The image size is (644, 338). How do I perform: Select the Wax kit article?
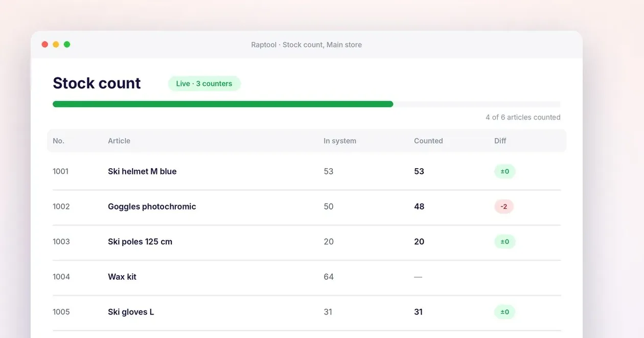click(x=122, y=277)
